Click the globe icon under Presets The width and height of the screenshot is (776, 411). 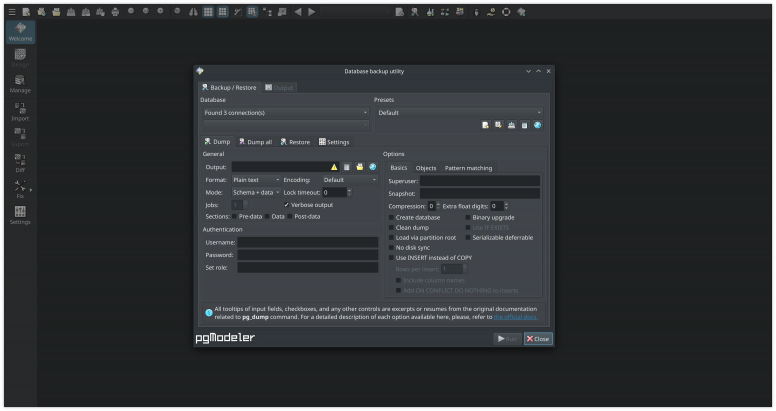coord(537,125)
